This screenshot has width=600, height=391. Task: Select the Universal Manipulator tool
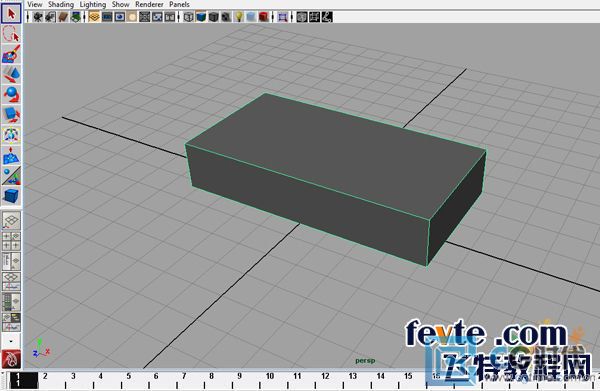11,135
